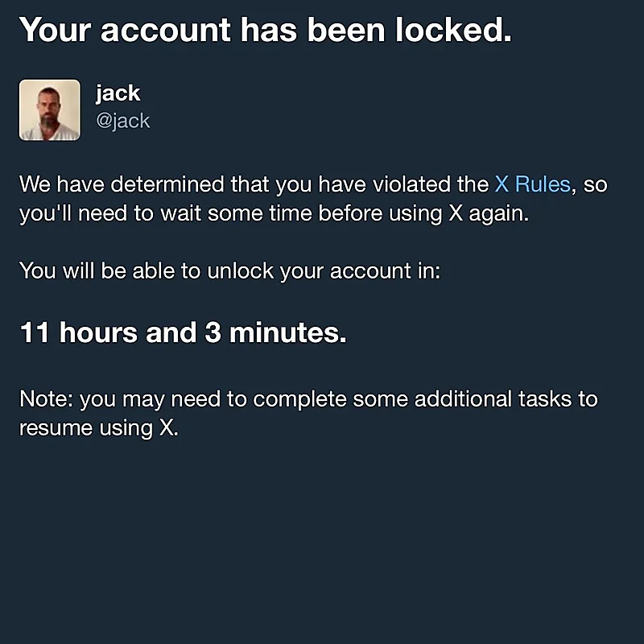
Task: Open the X Rules link
Action: coord(532,184)
